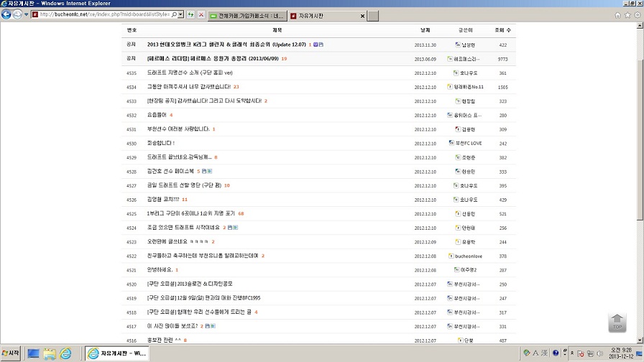The image size is (644, 362).
Task: Click the purple icon on the K리그 notice
Action: pyautogui.click(x=316, y=45)
